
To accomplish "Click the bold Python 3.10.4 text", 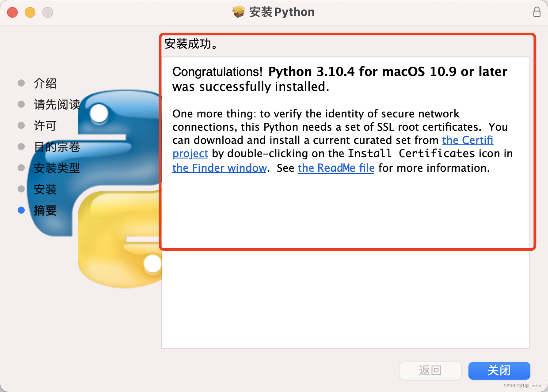I will [x=312, y=72].
